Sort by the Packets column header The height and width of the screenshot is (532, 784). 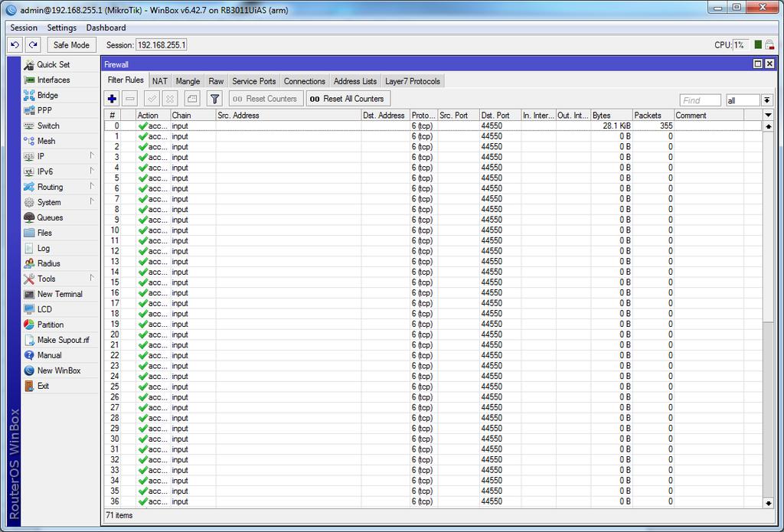point(653,116)
